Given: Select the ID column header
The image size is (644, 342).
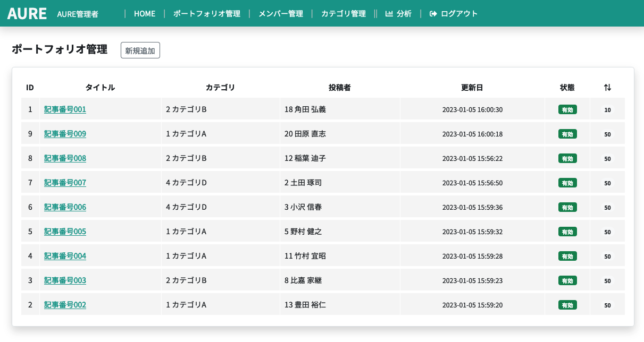Looking at the screenshot, I should point(30,87).
